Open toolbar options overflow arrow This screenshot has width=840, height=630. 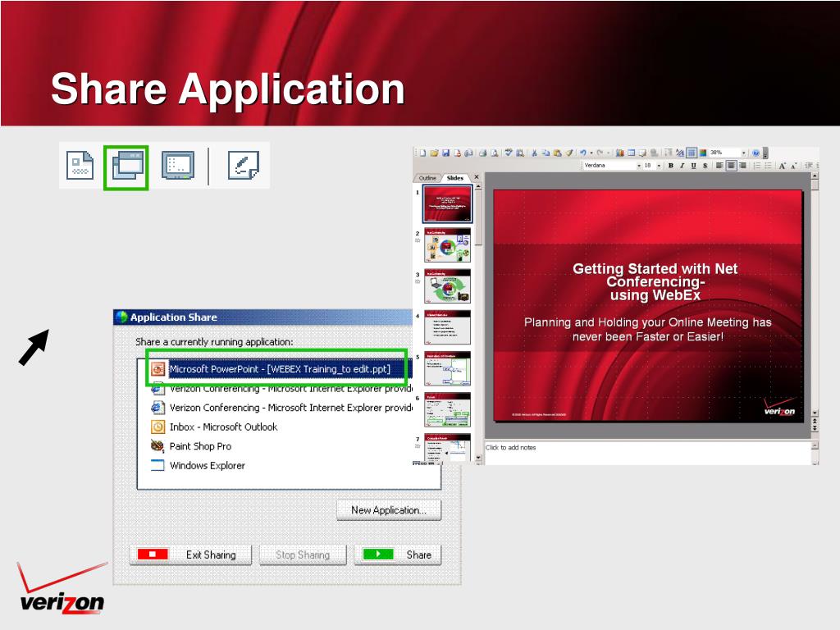pyautogui.click(x=765, y=153)
